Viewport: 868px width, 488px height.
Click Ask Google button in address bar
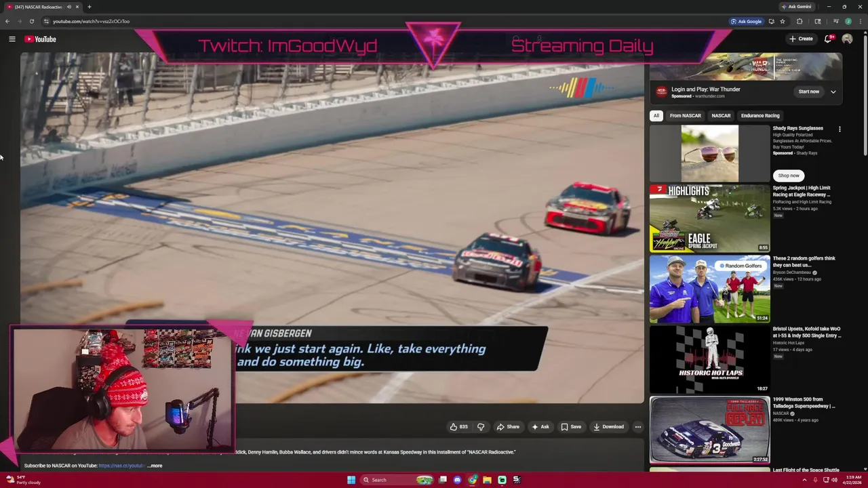[746, 21]
